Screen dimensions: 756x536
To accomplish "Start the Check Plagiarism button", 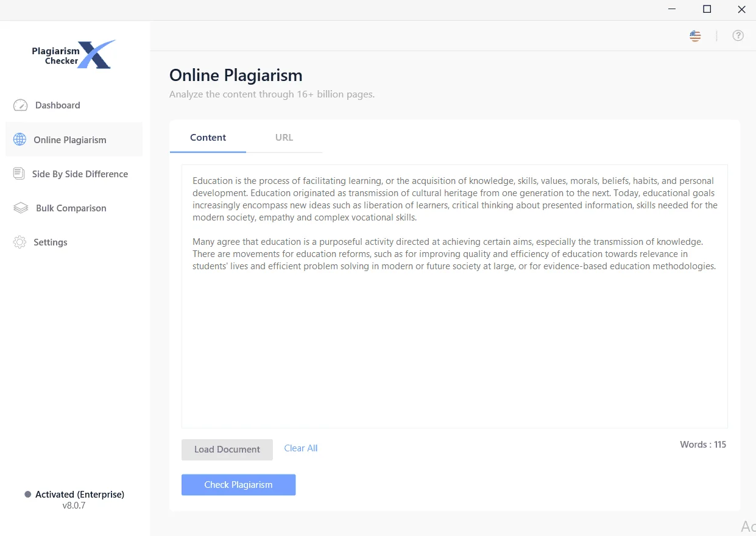I will [239, 485].
